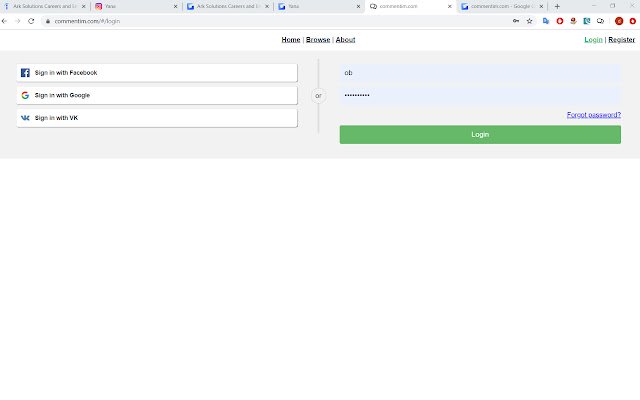Open the About nav link
This screenshot has width=640, height=400.
click(345, 40)
